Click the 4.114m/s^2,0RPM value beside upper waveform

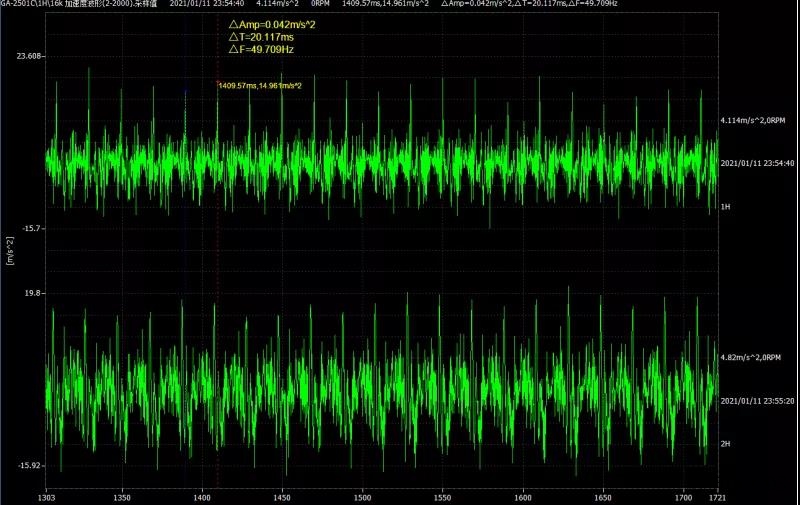pos(751,120)
